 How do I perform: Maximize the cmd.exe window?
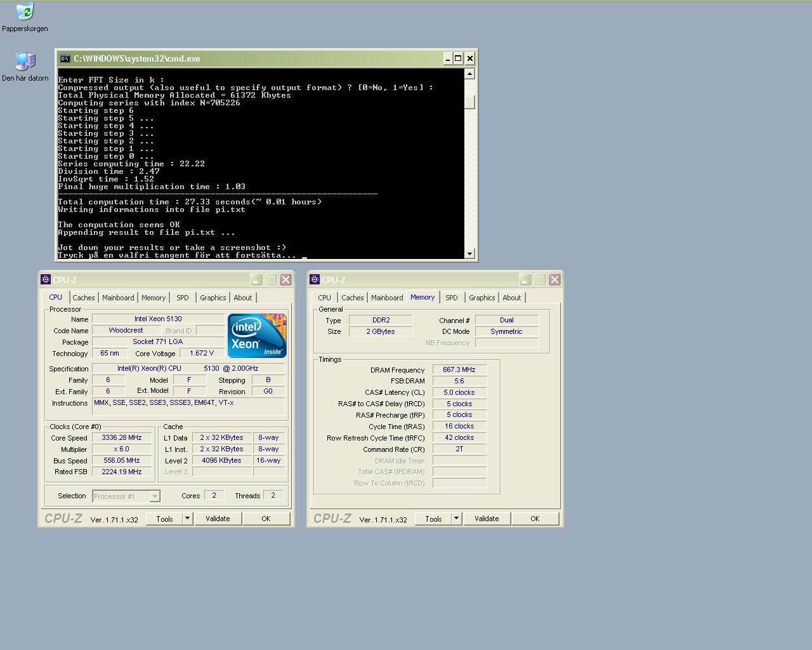coord(458,58)
